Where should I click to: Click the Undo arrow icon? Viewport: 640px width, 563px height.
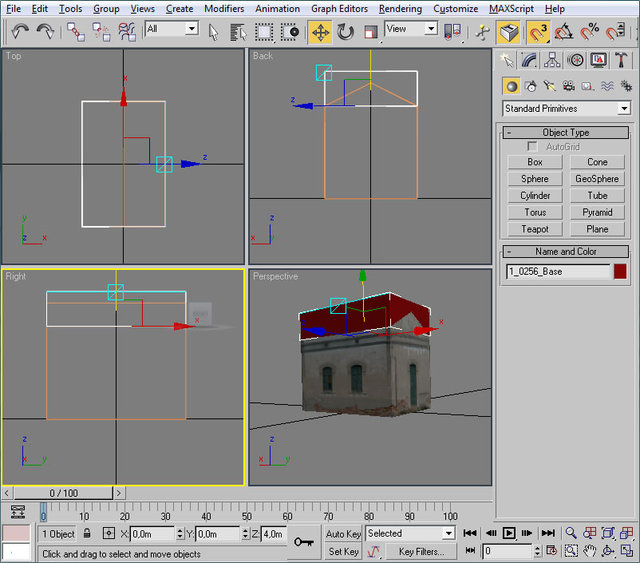point(20,32)
